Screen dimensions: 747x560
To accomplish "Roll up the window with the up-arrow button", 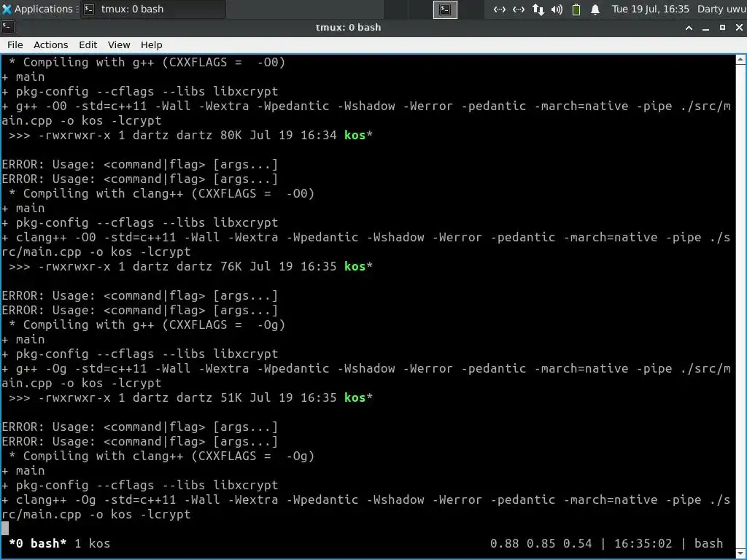I will click(689, 28).
